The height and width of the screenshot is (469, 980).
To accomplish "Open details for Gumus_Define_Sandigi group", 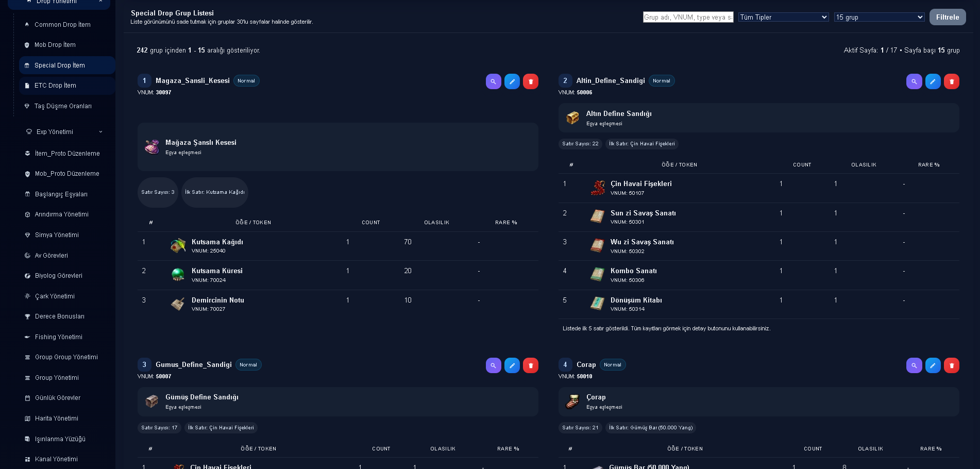I will [x=493, y=365].
